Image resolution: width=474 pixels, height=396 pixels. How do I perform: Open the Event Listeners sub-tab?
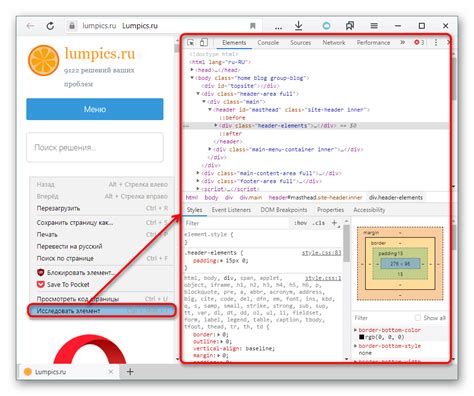tap(231, 210)
